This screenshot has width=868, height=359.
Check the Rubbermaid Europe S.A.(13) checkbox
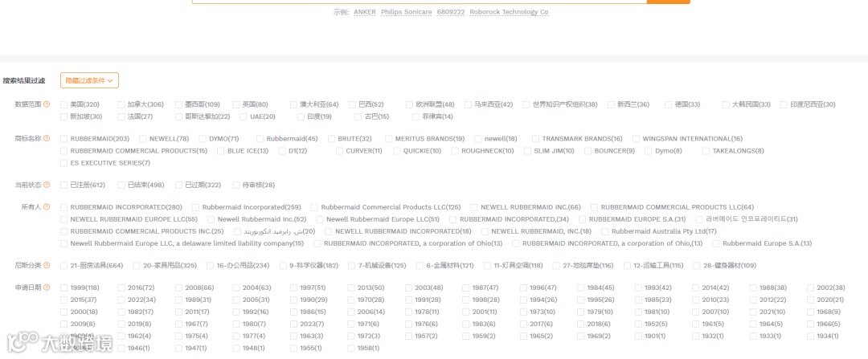pyautogui.click(x=716, y=244)
